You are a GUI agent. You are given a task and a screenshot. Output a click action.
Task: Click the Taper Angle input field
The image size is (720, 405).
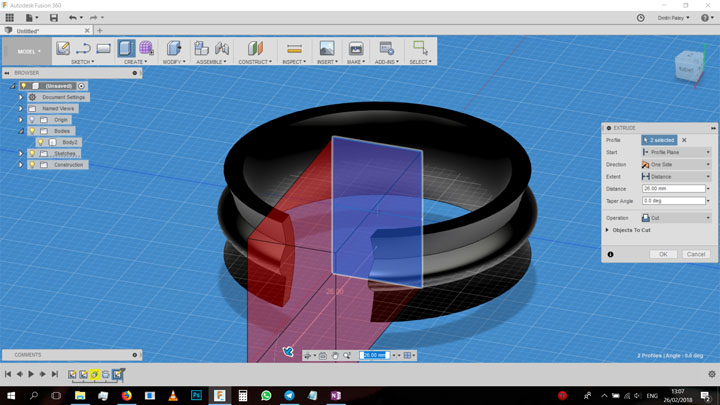(674, 201)
